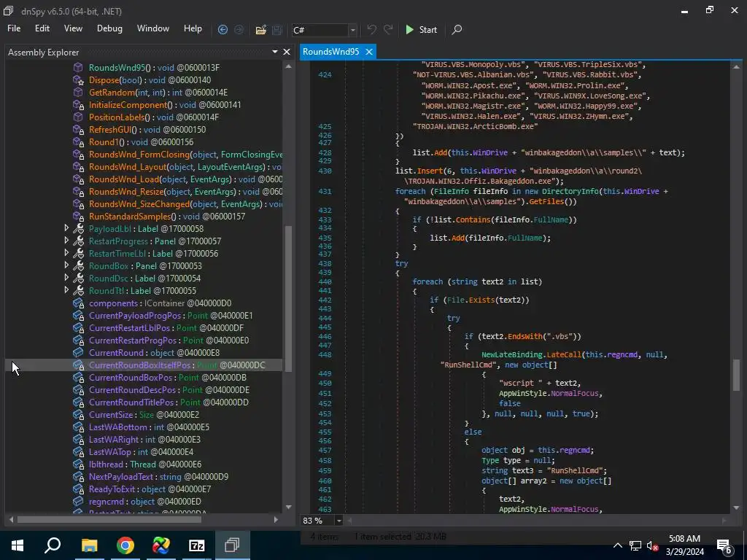Select Round1() method in tree
The height and width of the screenshot is (560, 747).
pyautogui.click(x=141, y=142)
